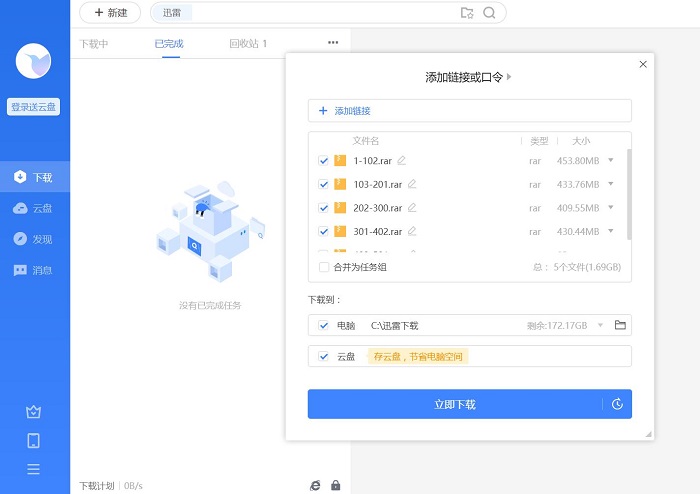Click the 立即下载 button
Screen dimensions: 700x494
[x=455, y=404]
